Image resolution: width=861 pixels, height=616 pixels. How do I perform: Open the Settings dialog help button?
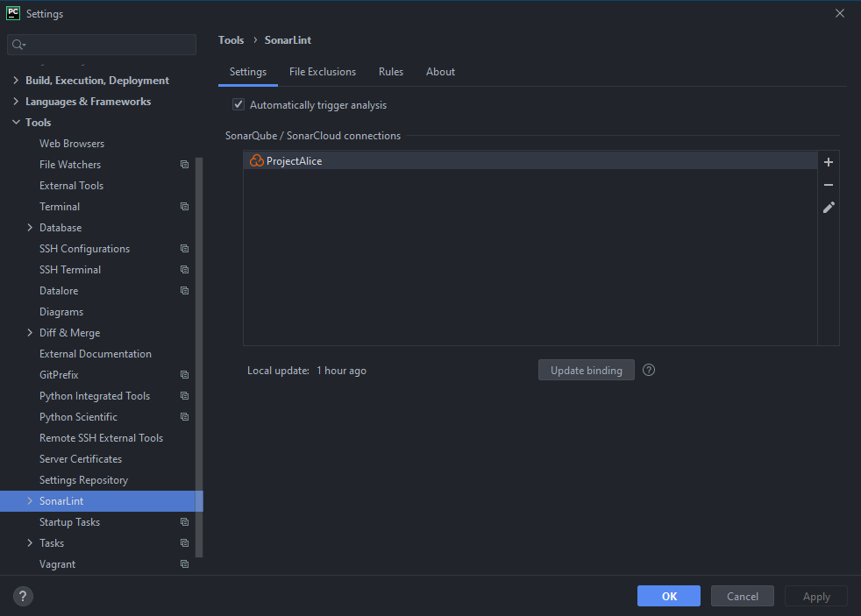point(23,596)
